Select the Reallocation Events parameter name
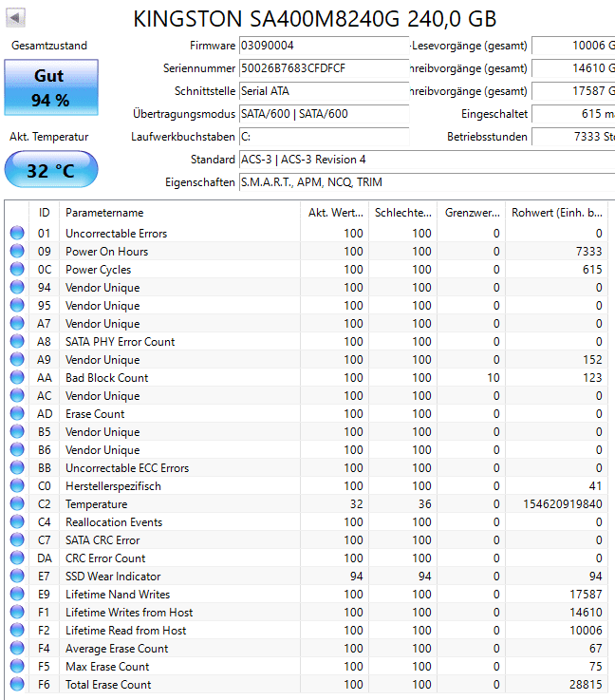 pyautogui.click(x=114, y=522)
